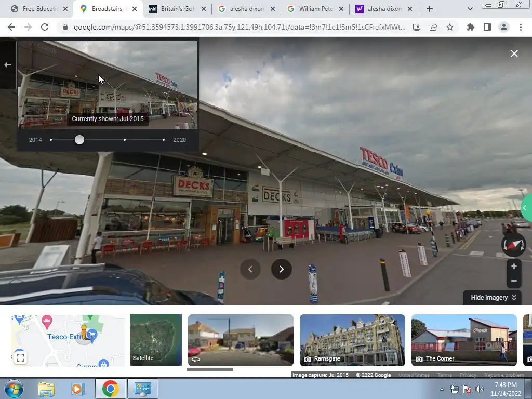Share this page via address bar icon
The width and height of the screenshot is (532, 399).
433,27
